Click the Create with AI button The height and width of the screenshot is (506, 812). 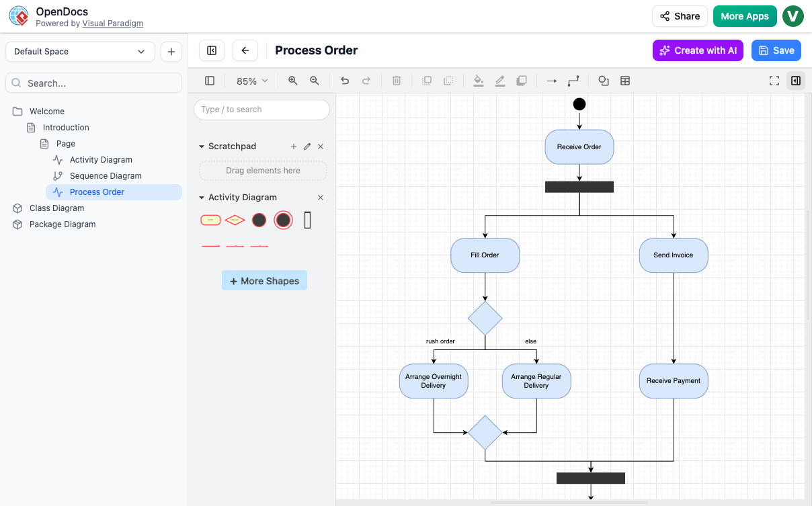(x=698, y=50)
